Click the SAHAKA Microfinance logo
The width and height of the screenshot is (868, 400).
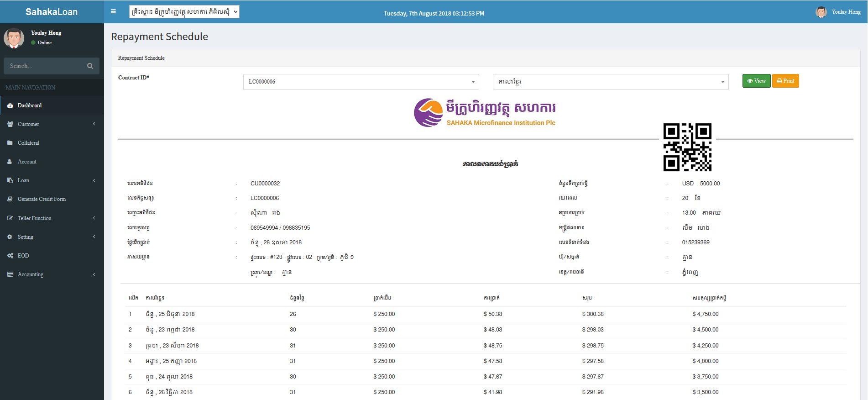coord(484,113)
